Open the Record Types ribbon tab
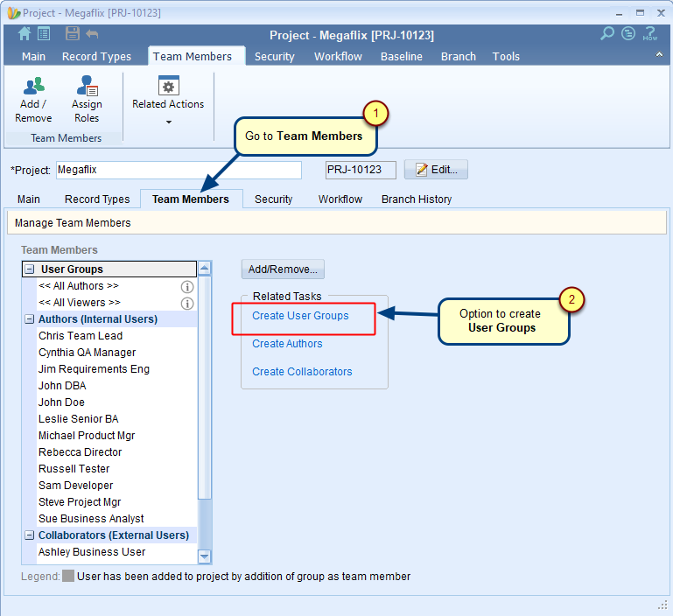673x616 pixels. [x=96, y=56]
